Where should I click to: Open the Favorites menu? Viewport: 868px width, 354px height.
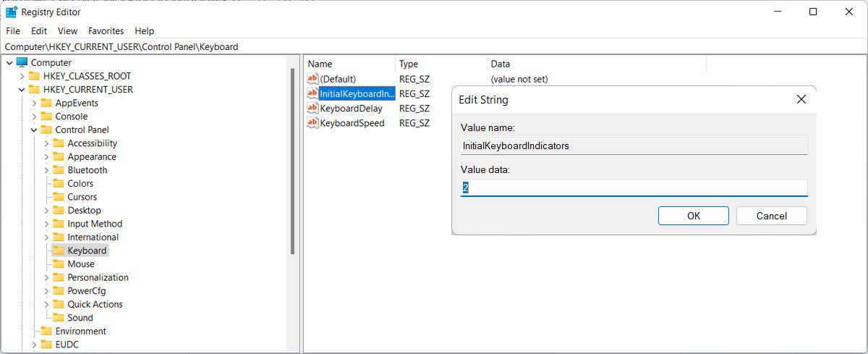106,31
